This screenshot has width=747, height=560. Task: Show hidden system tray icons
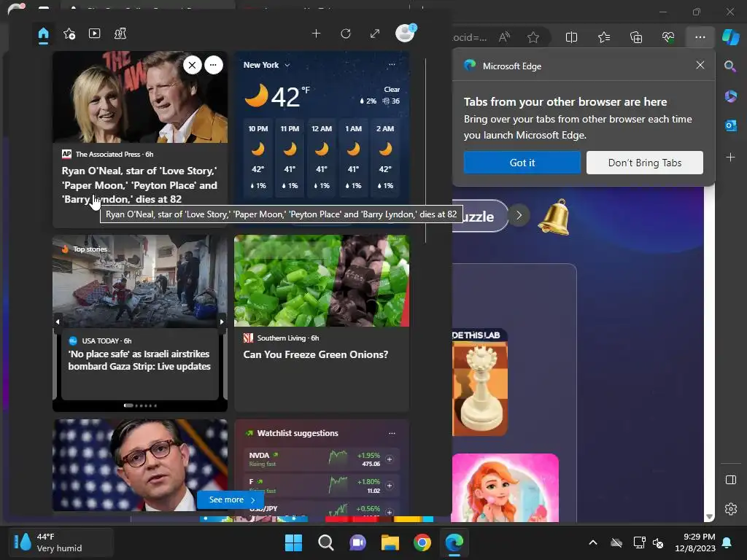coord(593,542)
